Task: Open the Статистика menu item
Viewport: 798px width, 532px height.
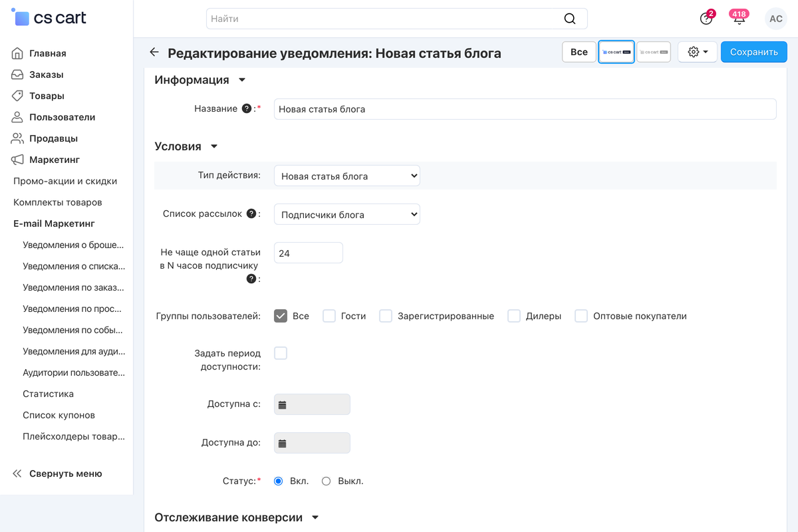Action: [48, 394]
